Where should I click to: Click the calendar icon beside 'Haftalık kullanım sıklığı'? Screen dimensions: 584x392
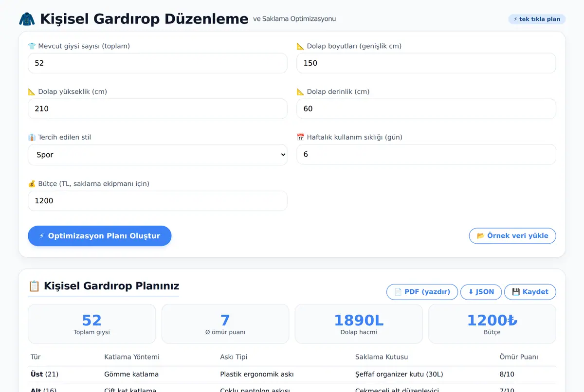coord(301,138)
